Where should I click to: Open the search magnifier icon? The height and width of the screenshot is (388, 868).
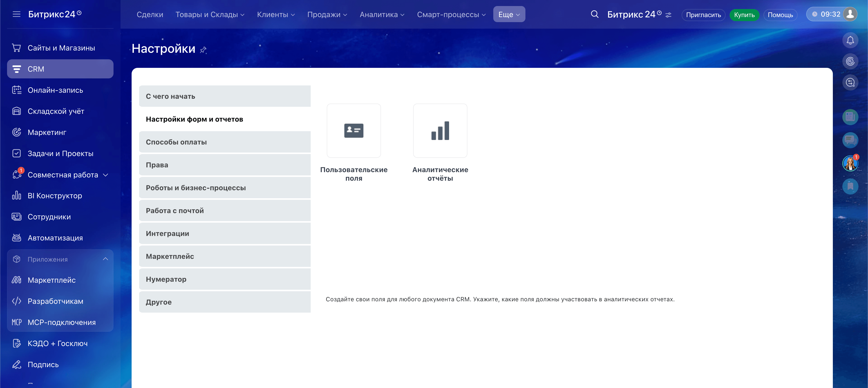(x=594, y=15)
